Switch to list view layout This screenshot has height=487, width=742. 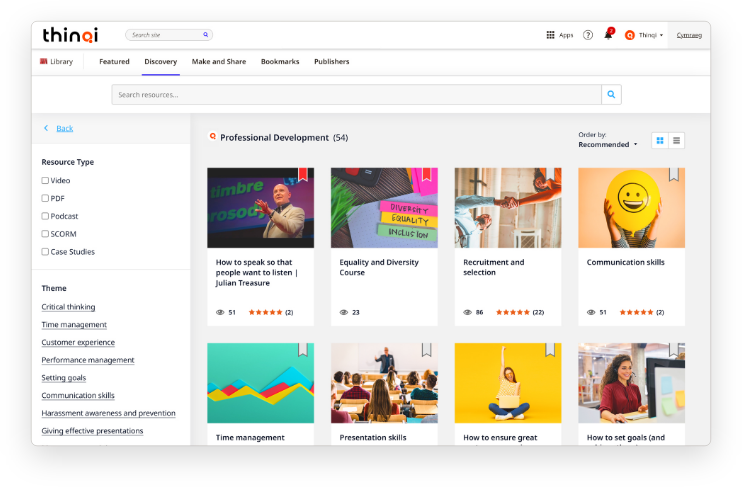coord(676,141)
